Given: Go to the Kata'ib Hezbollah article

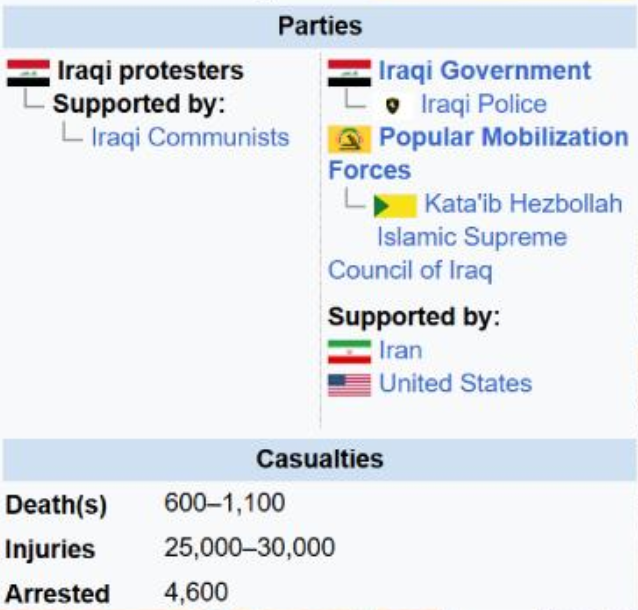Looking at the screenshot, I should coord(522,204).
